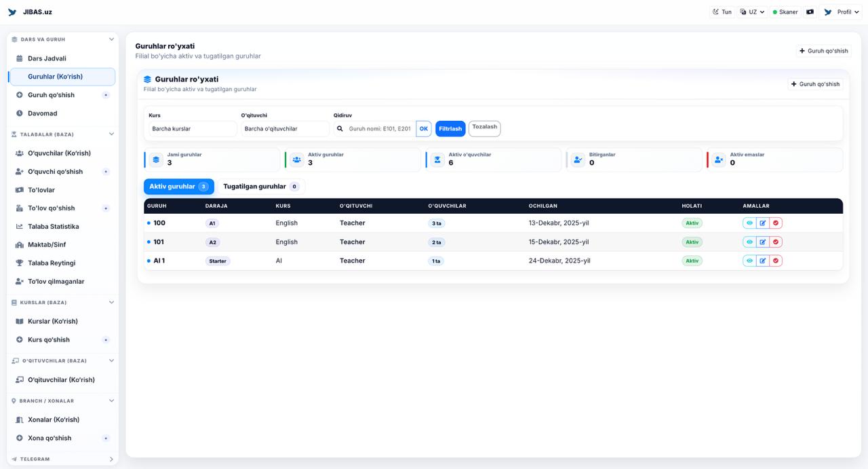The height and width of the screenshot is (469, 868).
Task: Open the Barcha kurslar course selector
Action: 193,128
